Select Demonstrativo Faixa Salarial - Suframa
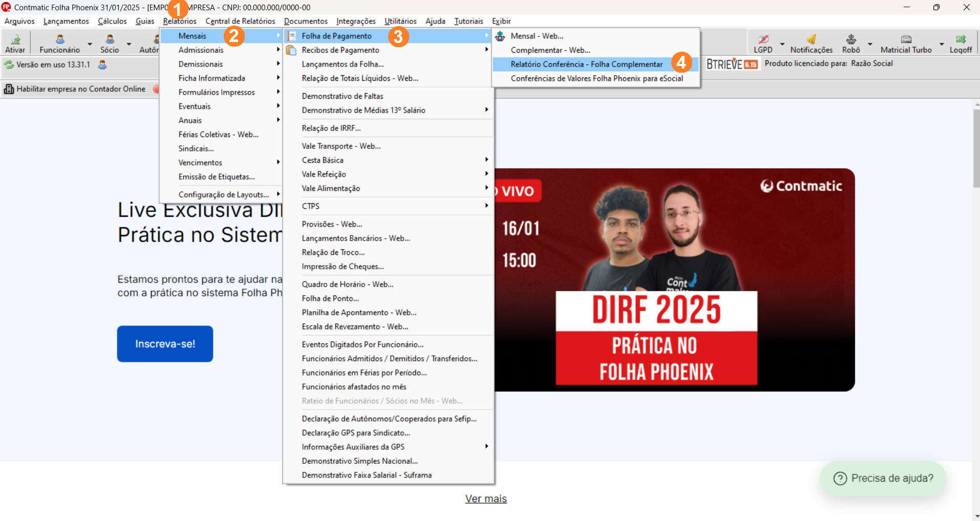 (389, 475)
